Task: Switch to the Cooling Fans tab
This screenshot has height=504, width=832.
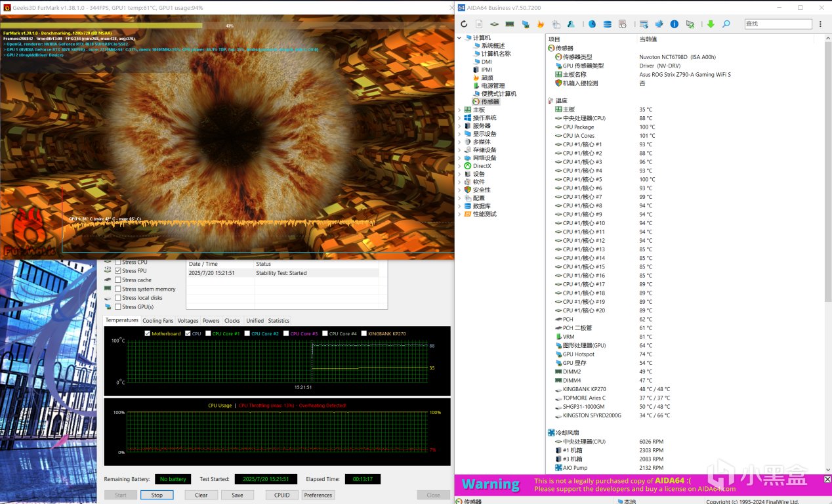Action: [157, 321]
